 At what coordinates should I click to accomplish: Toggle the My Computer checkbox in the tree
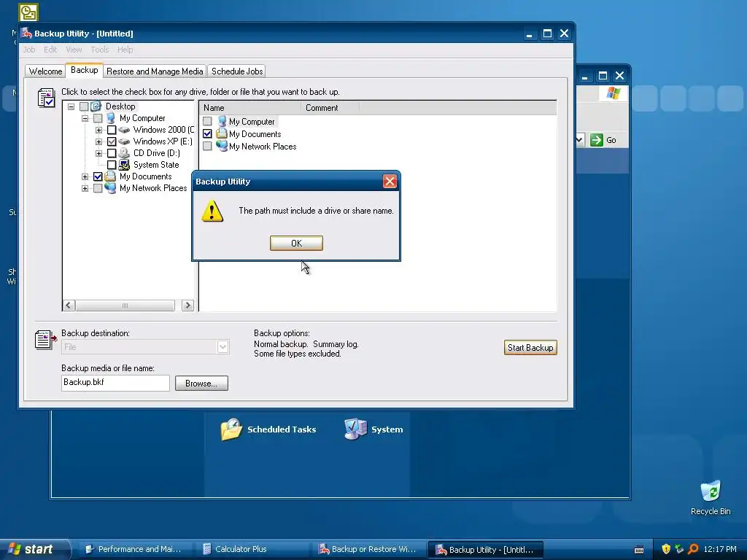(x=98, y=118)
